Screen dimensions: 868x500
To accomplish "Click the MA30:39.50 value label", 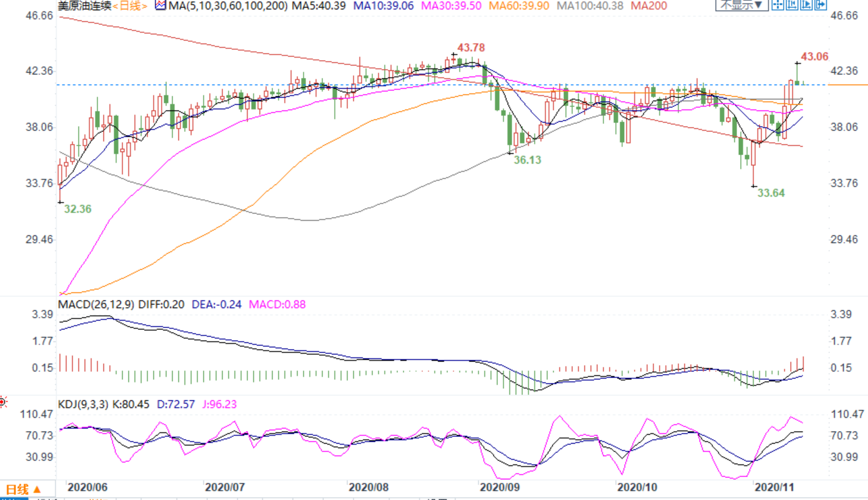I will (451, 6).
